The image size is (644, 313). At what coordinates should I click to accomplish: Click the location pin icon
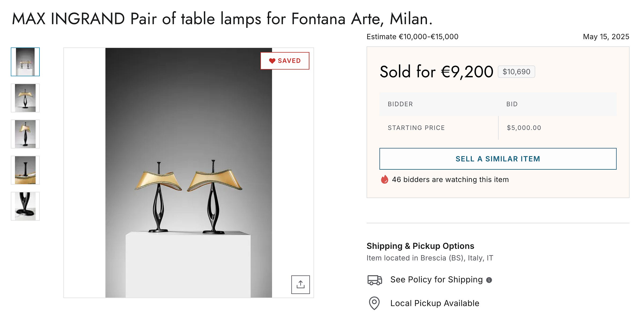click(374, 303)
